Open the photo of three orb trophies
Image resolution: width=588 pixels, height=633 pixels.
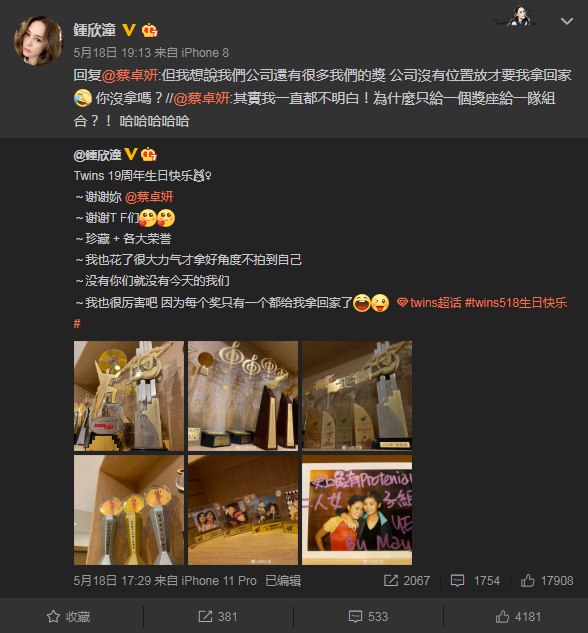click(x=129, y=510)
